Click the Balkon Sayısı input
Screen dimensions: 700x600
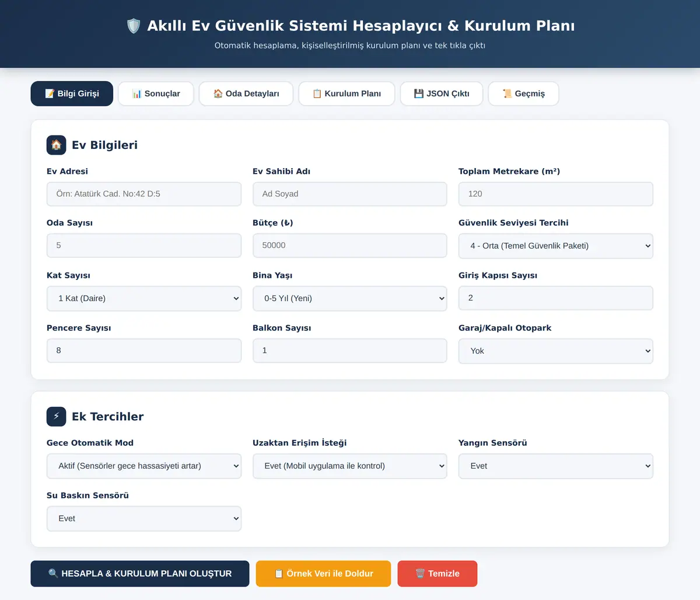[x=350, y=350]
